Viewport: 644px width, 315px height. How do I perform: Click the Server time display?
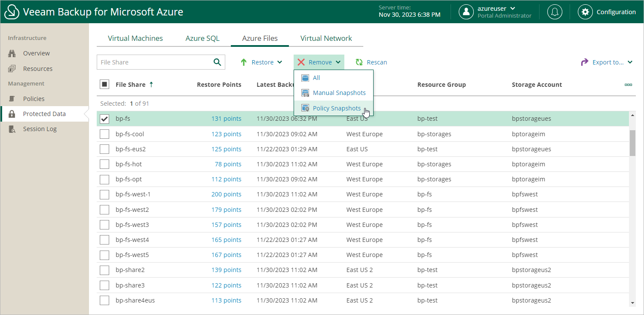(409, 12)
